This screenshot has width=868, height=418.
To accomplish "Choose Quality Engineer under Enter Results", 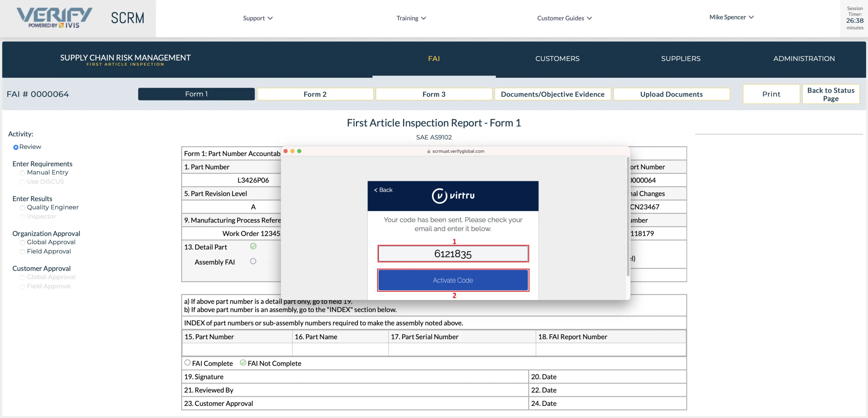I will point(22,208).
